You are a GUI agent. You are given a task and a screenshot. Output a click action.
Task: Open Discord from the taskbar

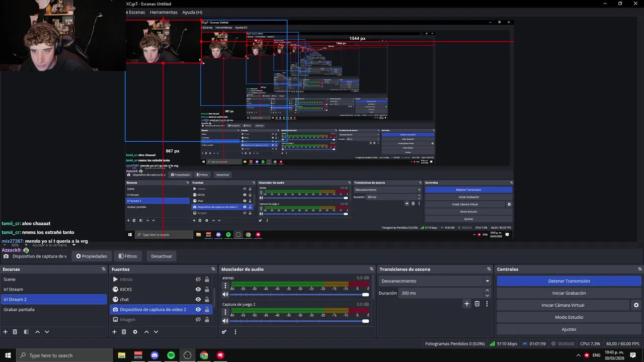154,355
